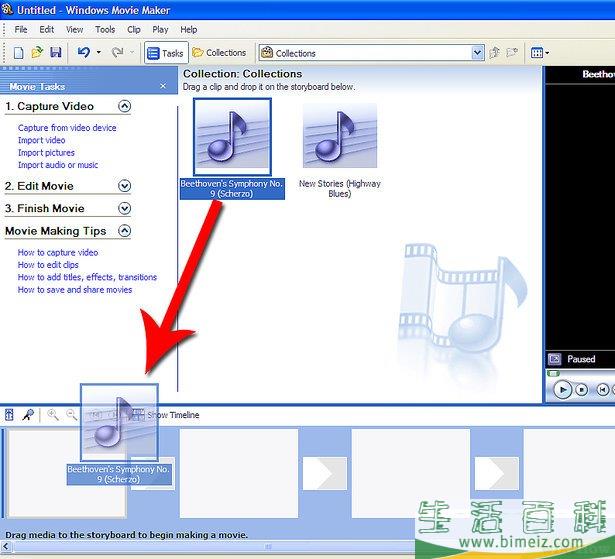This screenshot has height=559, width=615.
Task: Click the storyboard scroll left arrow
Action: click(x=5, y=546)
